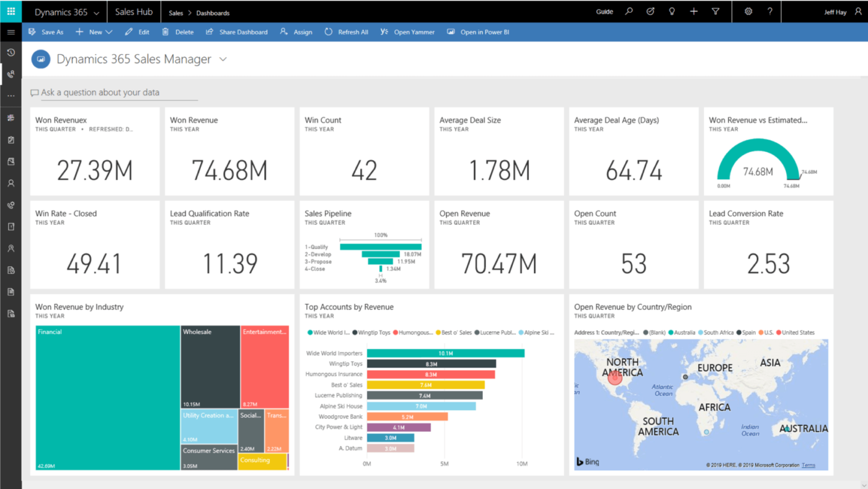
Task: Select the Entertainment treemap block
Action: (x=265, y=367)
